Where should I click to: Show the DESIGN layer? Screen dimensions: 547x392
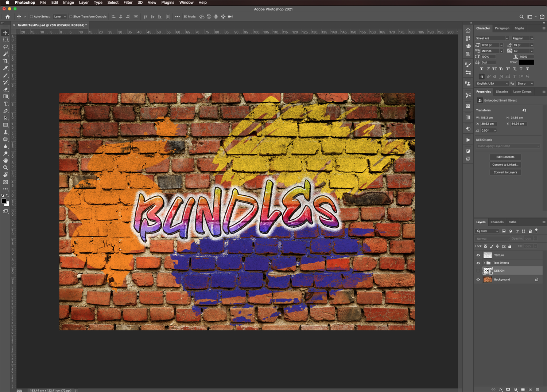pyautogui.click(x=478, y=271)
